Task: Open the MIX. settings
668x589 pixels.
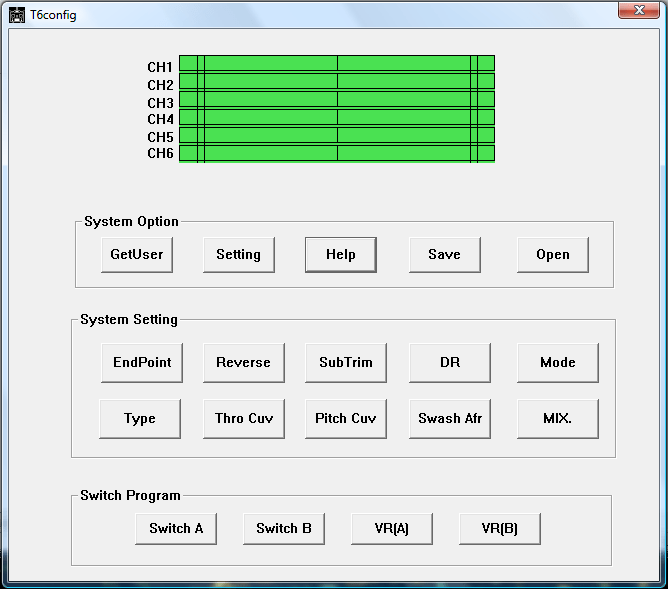Action: [558, 419]
